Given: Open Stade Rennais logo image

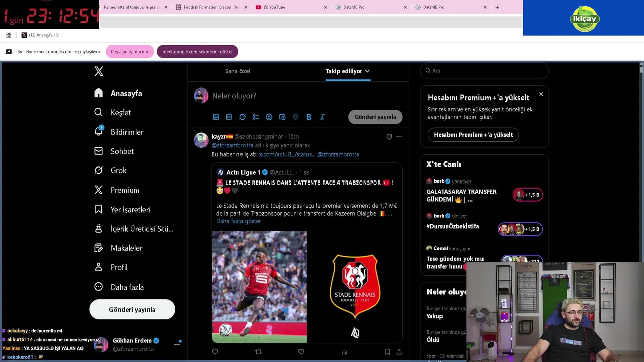Looking at the screenshot, I should 355,287.
